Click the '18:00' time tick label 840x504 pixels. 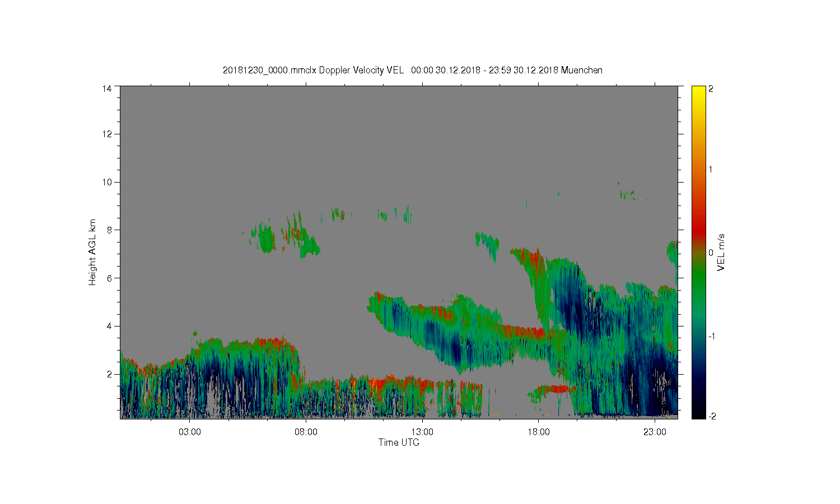[539, 432]
